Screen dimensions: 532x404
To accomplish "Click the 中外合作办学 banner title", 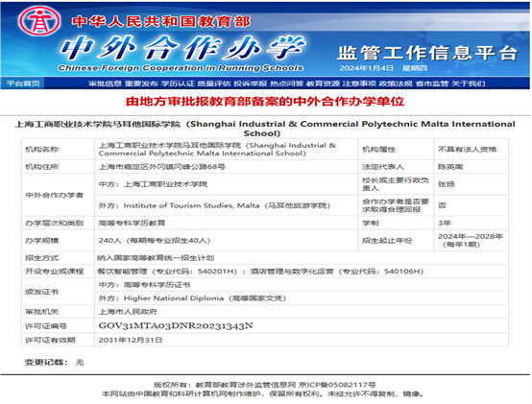I will (x=182, y=48).
